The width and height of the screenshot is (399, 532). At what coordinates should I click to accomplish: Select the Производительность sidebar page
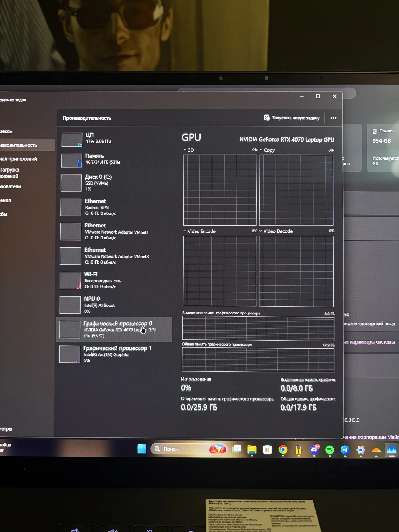coord(27,145)
